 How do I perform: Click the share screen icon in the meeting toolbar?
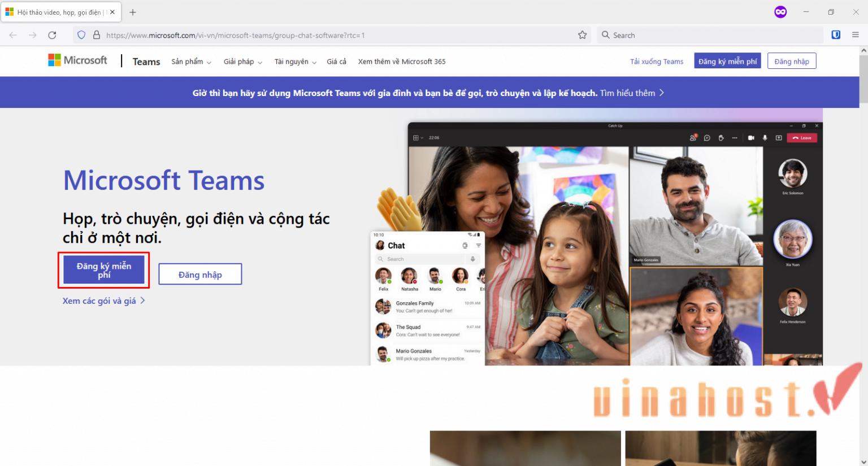click(x=779, y=138)
